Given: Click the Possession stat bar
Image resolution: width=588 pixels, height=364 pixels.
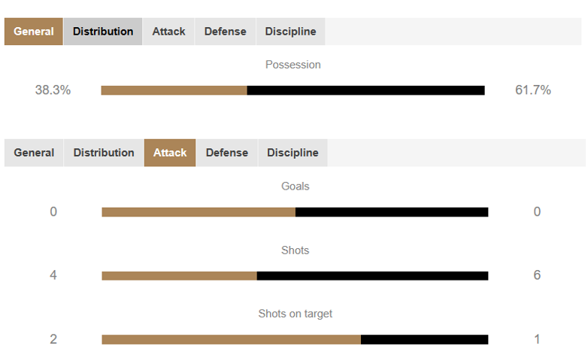Looking at the screenshot, I should click(293, 90).
